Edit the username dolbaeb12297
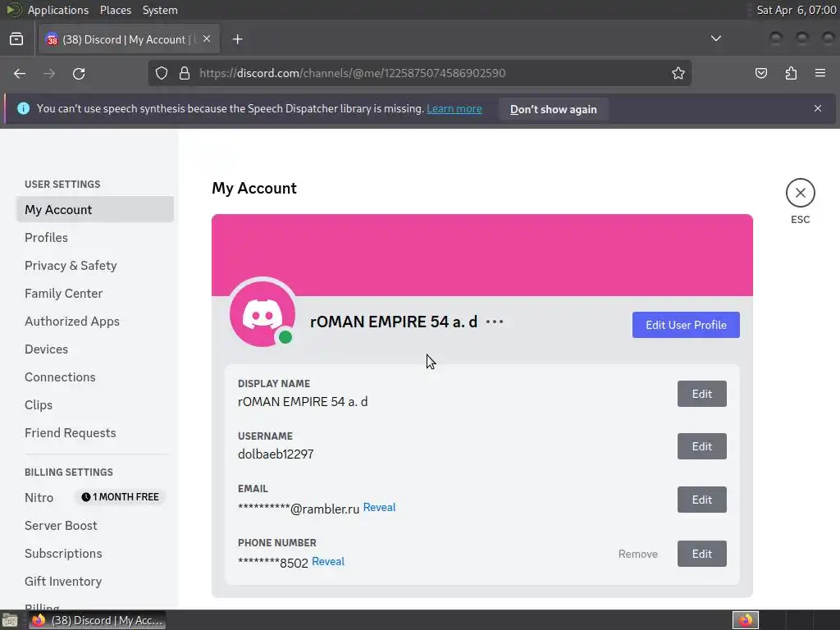Image resolution: width=840 pixels, height=630 pixels. [702, 446]
